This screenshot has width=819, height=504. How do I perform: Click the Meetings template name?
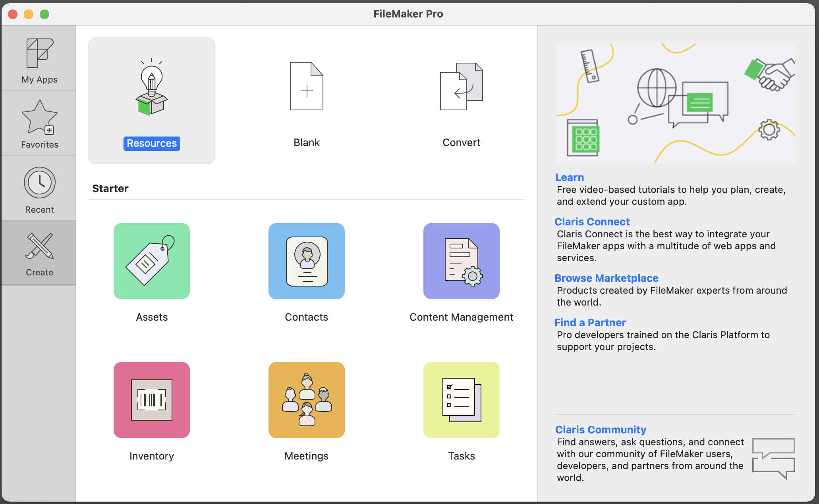point(307,456)
